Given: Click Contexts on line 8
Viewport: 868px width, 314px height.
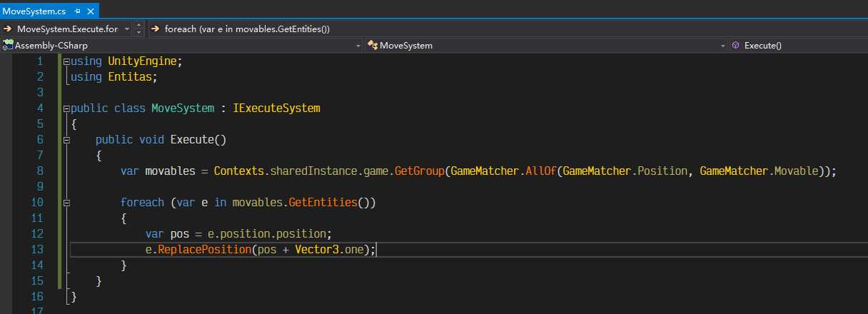Looking at the screenshot, I should pos(238,171).
